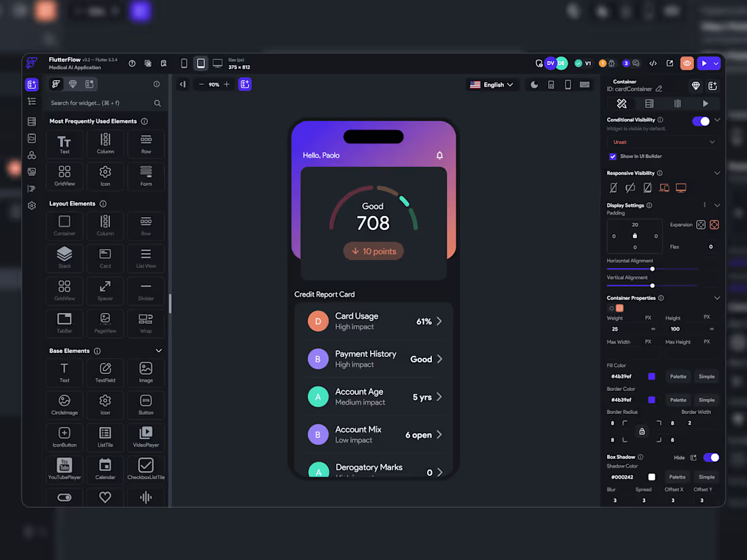The image size is (747, 560).
Task: Add Form from Most Frequently Used Elements
Action: 146,176
